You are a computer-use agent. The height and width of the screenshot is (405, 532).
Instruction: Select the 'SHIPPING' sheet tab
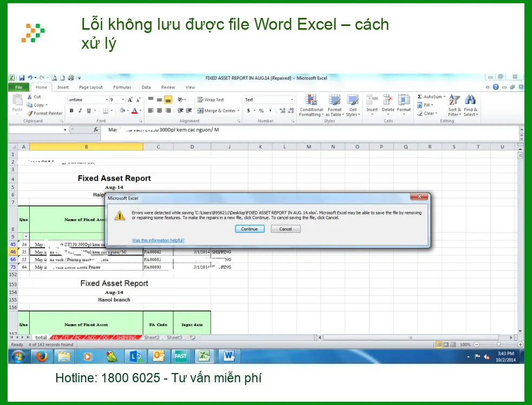point(126,337)
